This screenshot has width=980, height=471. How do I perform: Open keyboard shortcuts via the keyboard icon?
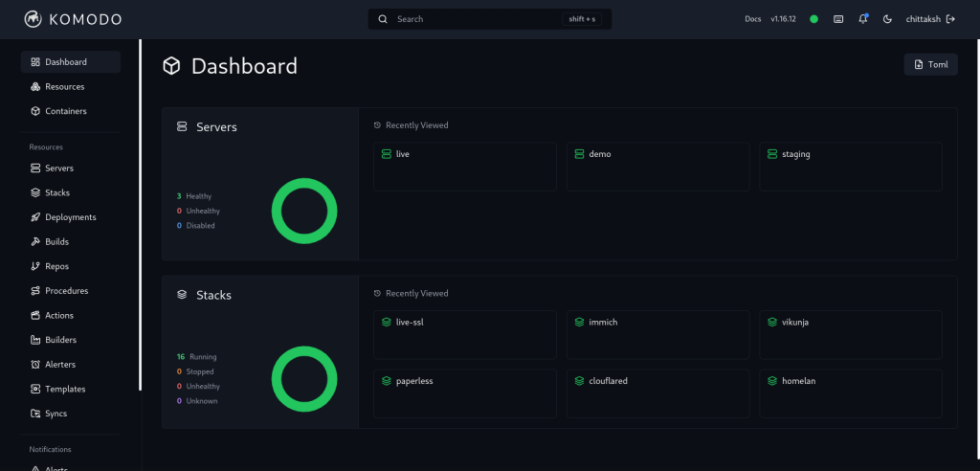tap(838, 19)
